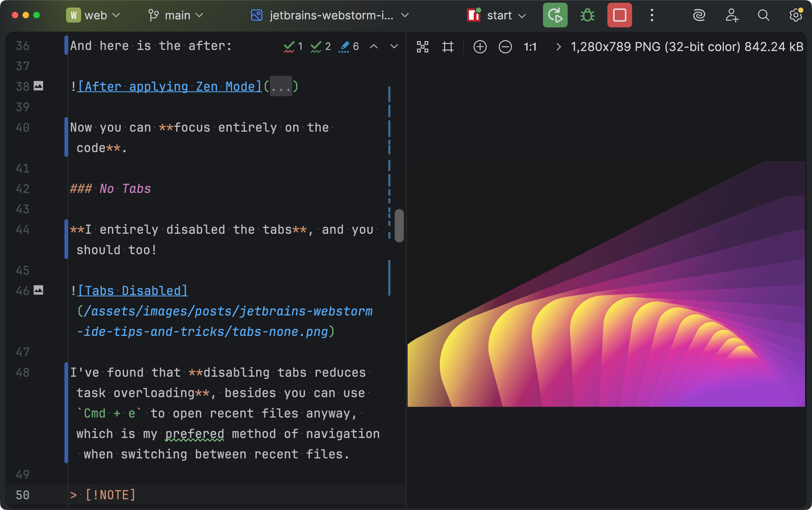Zoom in on the image preview
This screenshot has width=812, height=510.
(x=480, y=46)
